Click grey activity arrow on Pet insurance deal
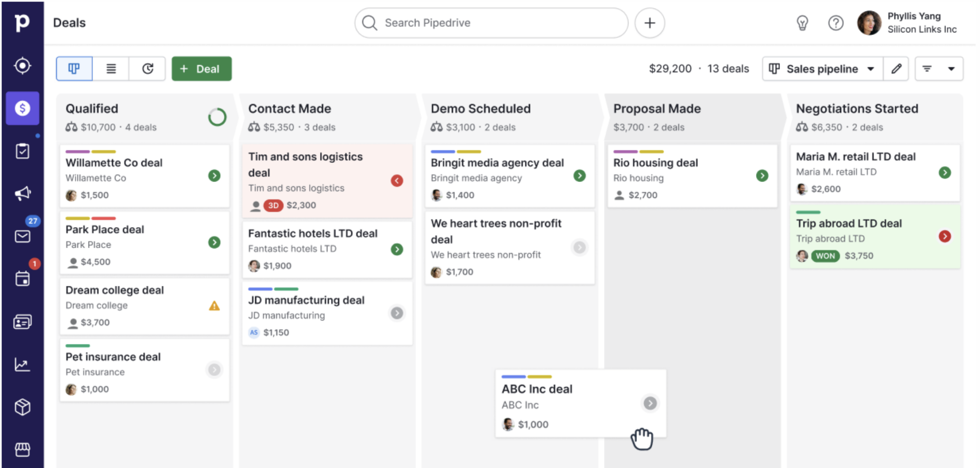 214,370
